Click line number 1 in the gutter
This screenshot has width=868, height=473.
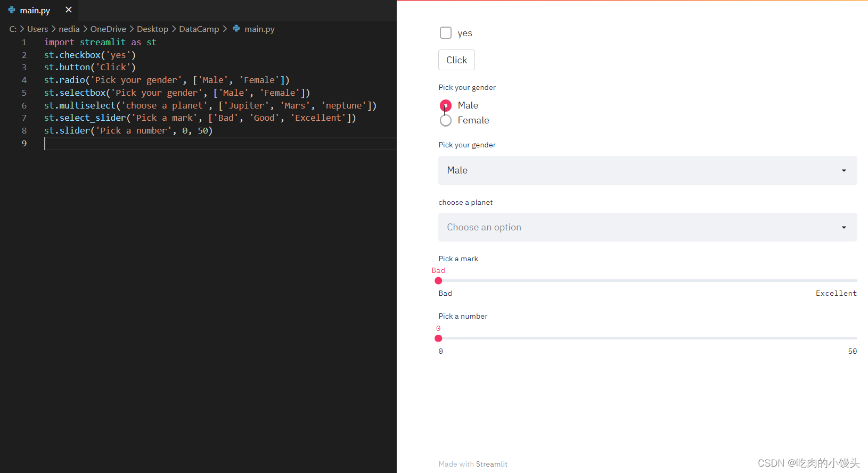pyautogui.click(x=24, y=42)
